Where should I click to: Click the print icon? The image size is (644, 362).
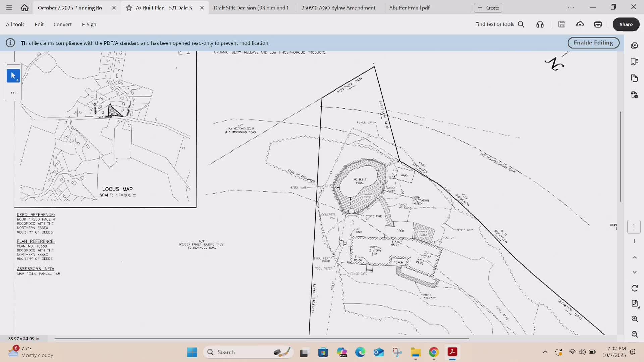pyautogui.click(x=598, y=24)
